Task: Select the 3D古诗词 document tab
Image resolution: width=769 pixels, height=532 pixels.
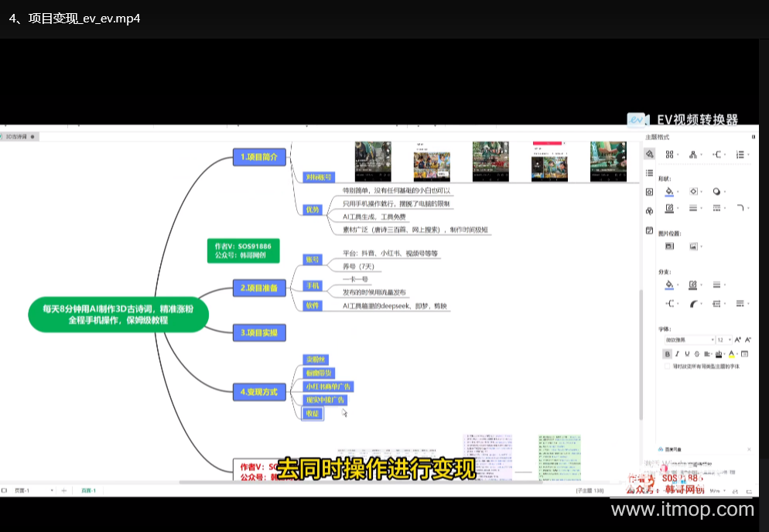Action: [x=17, y=136]
